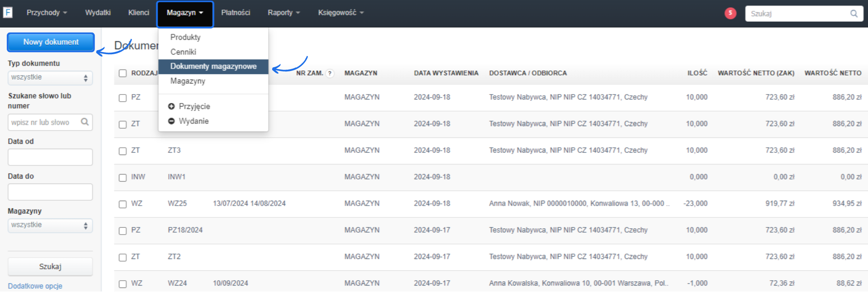Click the Fakturownia logo icon
868x301 pixels.
pos(8,13)
